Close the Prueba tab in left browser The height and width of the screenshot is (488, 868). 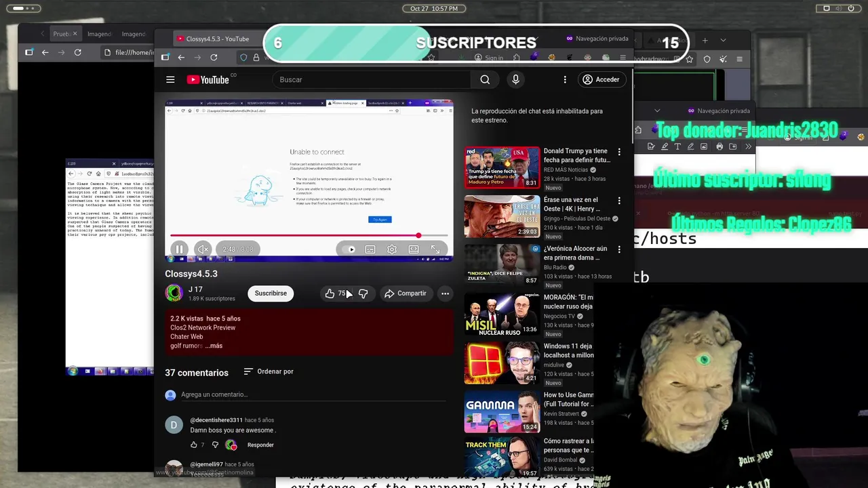[75, 34]
